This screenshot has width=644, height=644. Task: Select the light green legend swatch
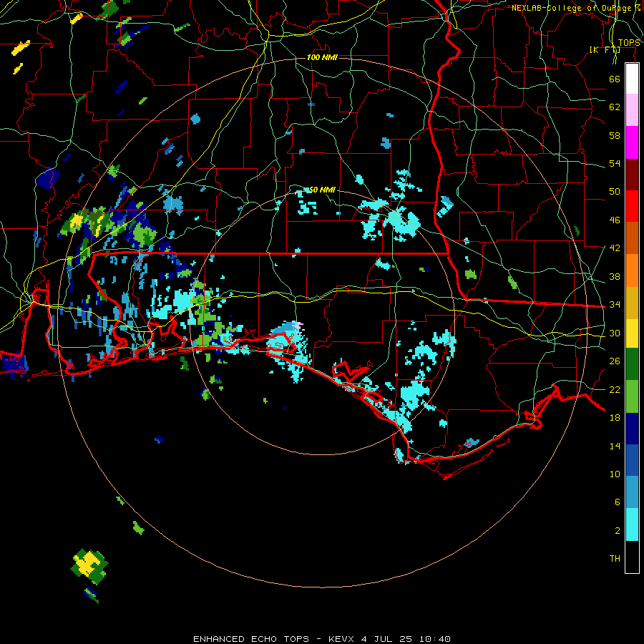[632, 396]
